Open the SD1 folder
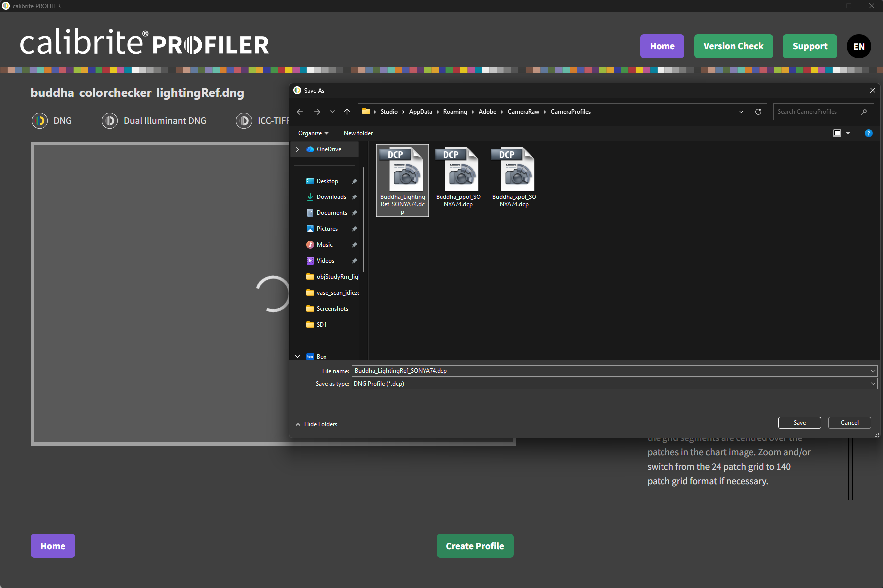Image resolution: width=883 pixels, height=588 pixels. coord(321,325)
